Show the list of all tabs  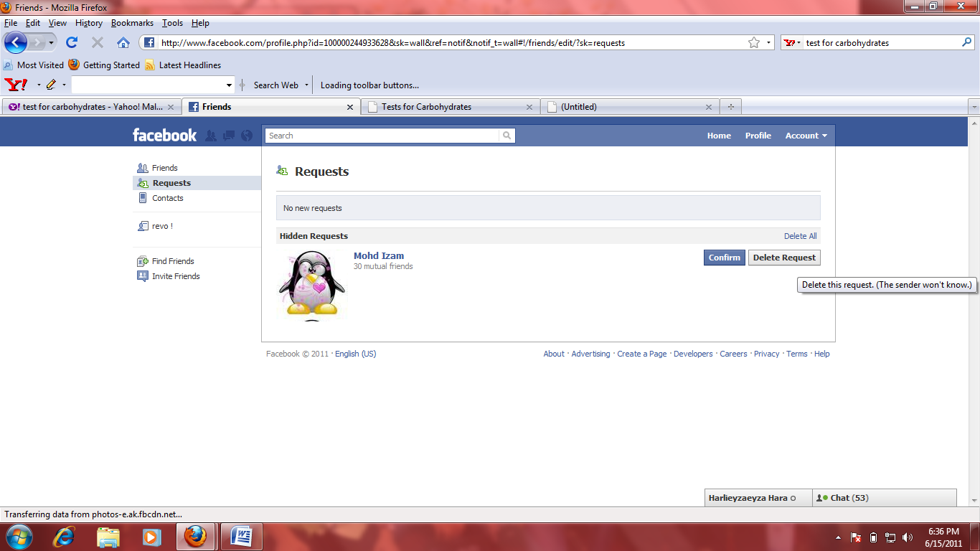[x=974, y=107]
